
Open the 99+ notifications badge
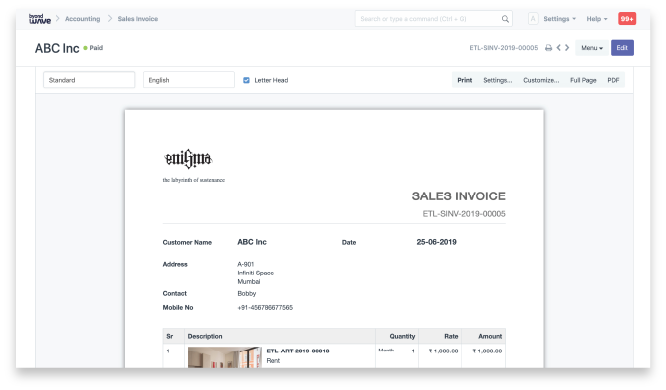pyautogui.click(x=627, y=19)
